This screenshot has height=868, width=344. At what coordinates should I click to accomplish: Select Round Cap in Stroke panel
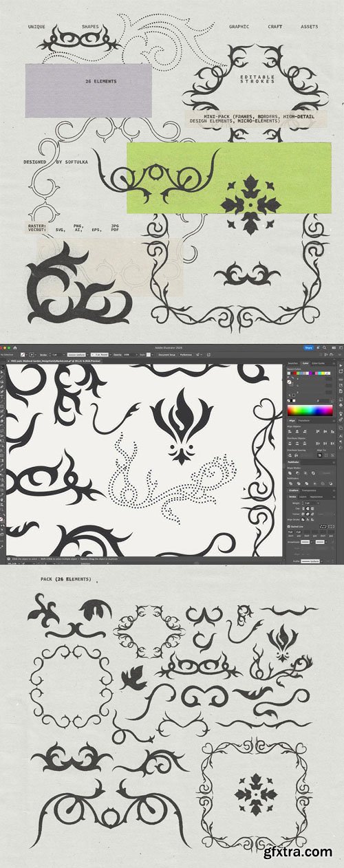point(308,508)
